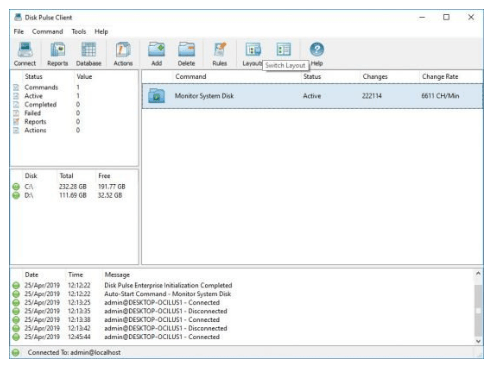Click the Total column header in disk panel
Image resolution: width=491 pixels, height=366 pixels.
(x=66, y=176)
